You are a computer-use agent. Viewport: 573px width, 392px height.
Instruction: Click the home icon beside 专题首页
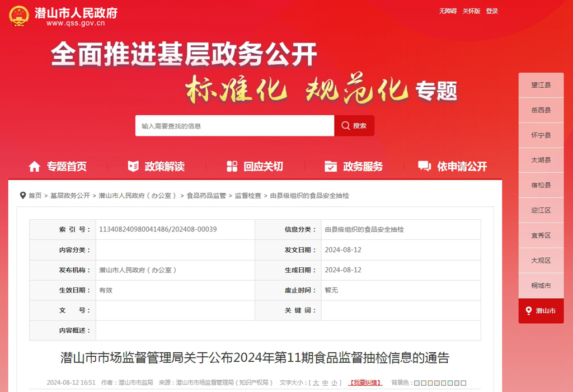coord(34,167)
